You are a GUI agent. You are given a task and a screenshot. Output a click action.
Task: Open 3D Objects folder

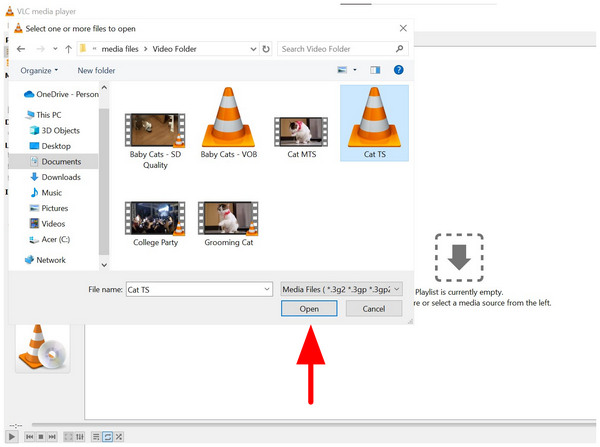point(55,131)
